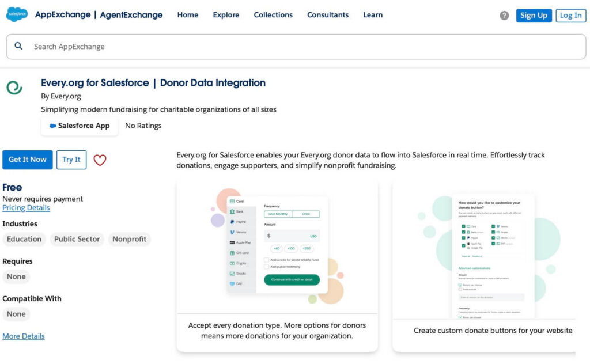Open the Explore menu
This screenshot has width=590, height=364.
click(226, 14)
